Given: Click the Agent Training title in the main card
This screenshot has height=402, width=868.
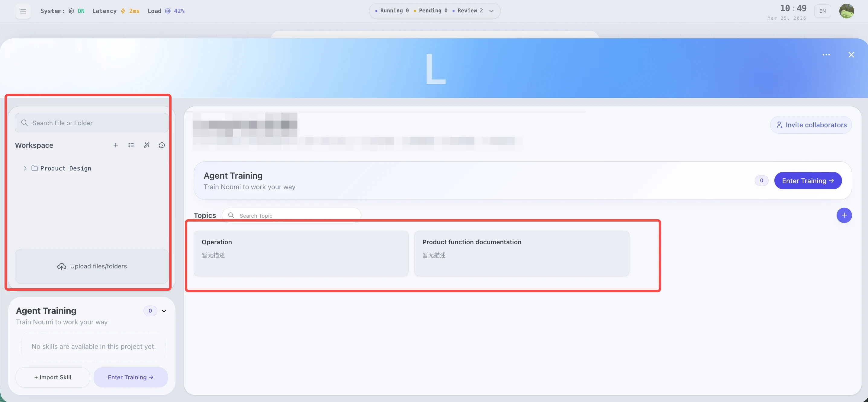Looking at the screenshot, I should coord(233,175).
